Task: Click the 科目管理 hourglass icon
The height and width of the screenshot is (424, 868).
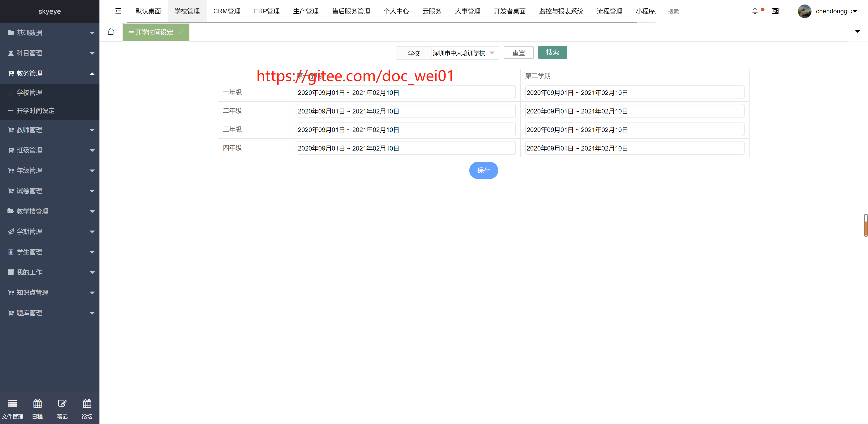Action: (11, 53)
